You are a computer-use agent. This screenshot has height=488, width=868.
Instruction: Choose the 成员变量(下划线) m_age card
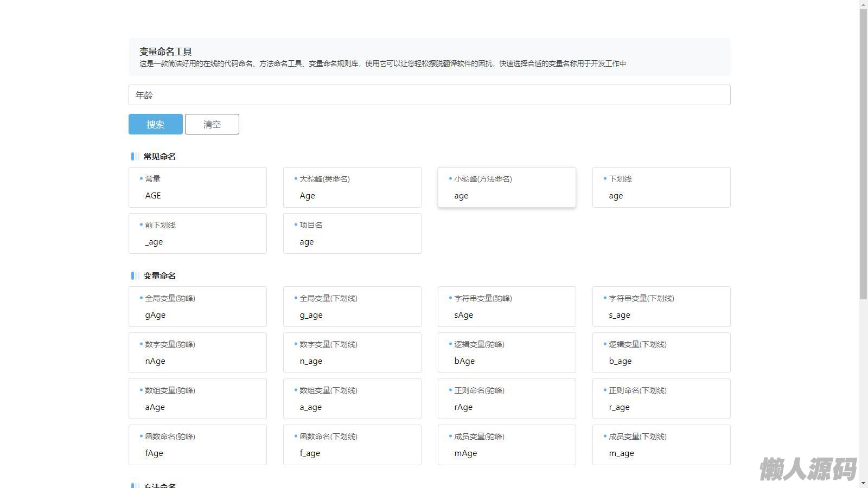click(x=661, y=445)
